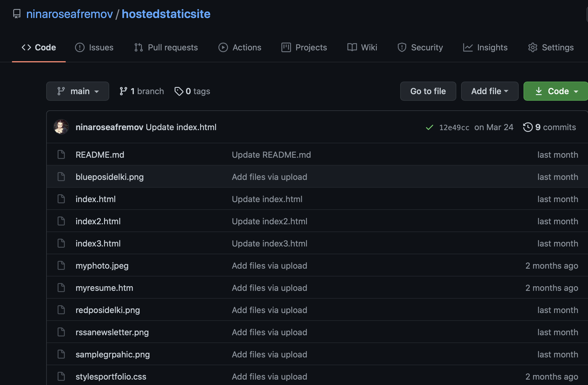Open commit hash 12e49cc

[x=454, y=127]
